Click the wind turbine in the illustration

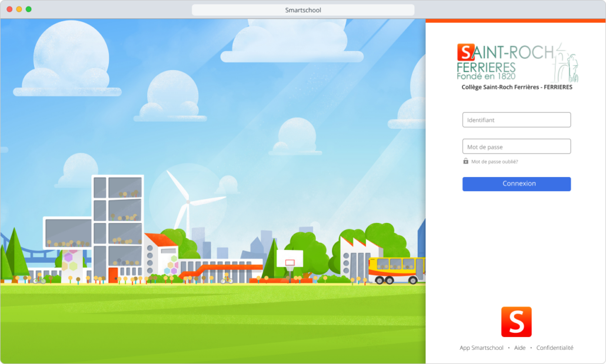(188, 203)
